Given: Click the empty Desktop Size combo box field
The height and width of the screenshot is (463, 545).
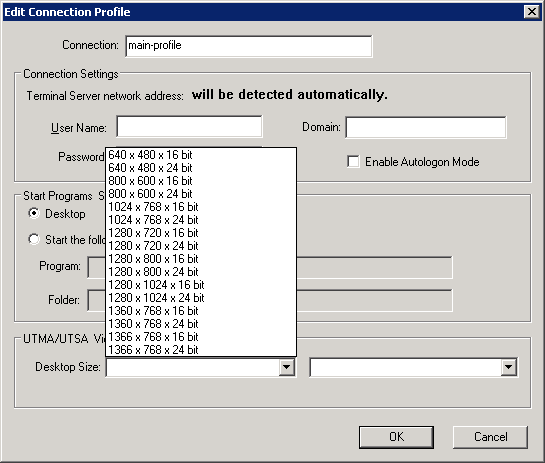Looking at the screenshot, I should pyautogui.click(x=193, y=367).
